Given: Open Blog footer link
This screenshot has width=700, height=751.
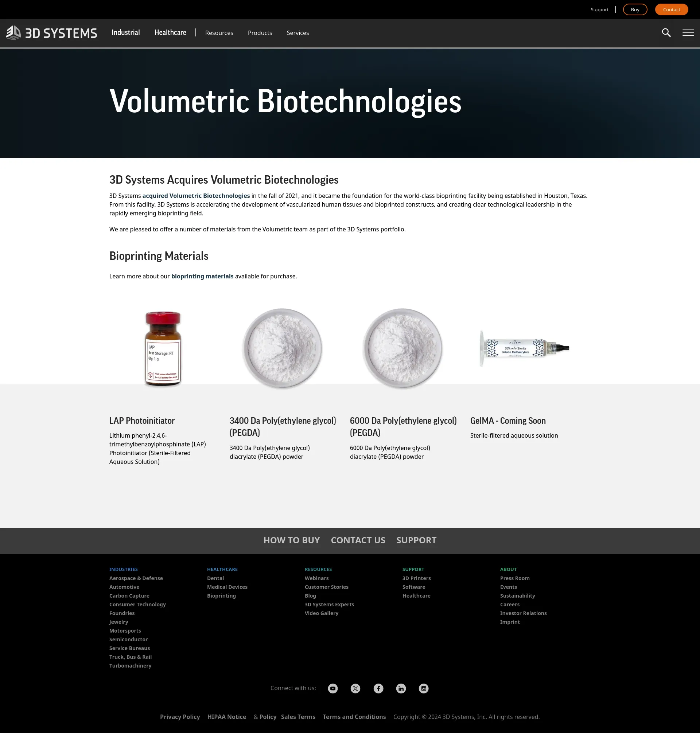Looking at the screenshot, I should 310,596.
